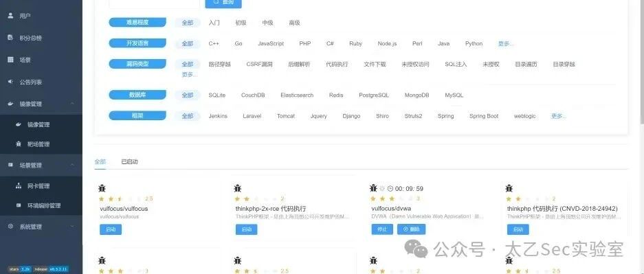Switch to the 已启动 tab
The height and width of the screenshot is (274, 644).
(x=129, y=161)
